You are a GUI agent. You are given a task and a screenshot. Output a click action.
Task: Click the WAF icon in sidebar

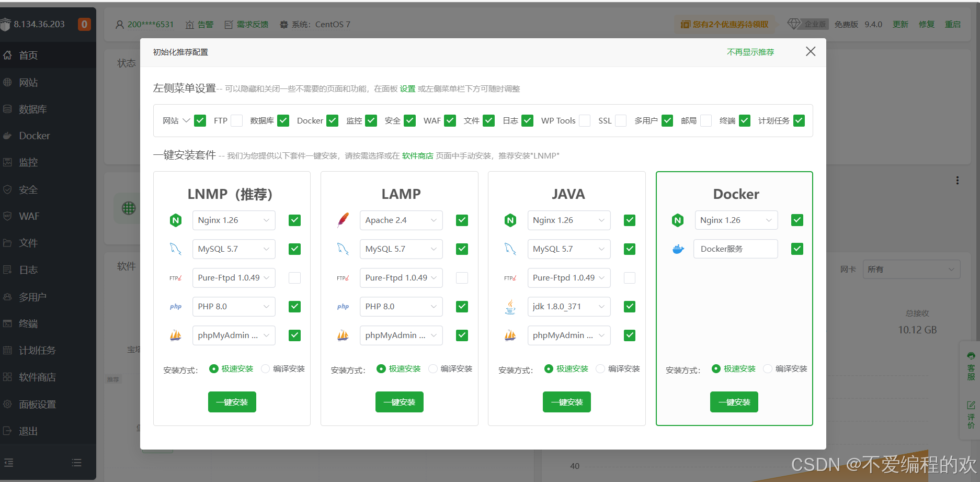click(x=7, y=216)
